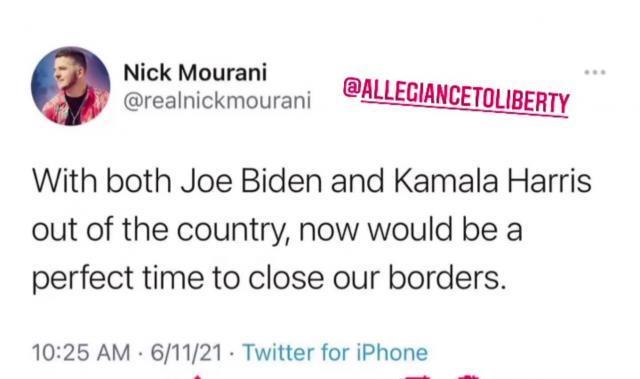This screenshot has width=640, height=379.
Task: Open the @realnickmourani handle
Action: point(217,100)
